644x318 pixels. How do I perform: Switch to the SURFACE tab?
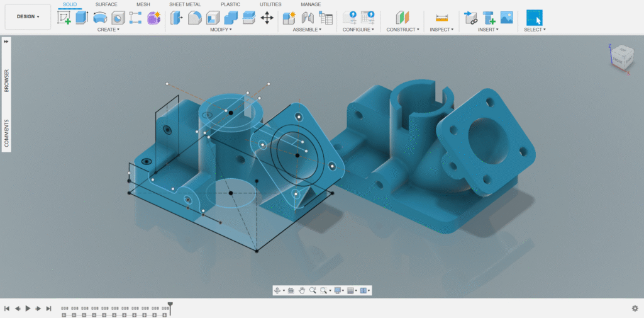click(106, 4)
